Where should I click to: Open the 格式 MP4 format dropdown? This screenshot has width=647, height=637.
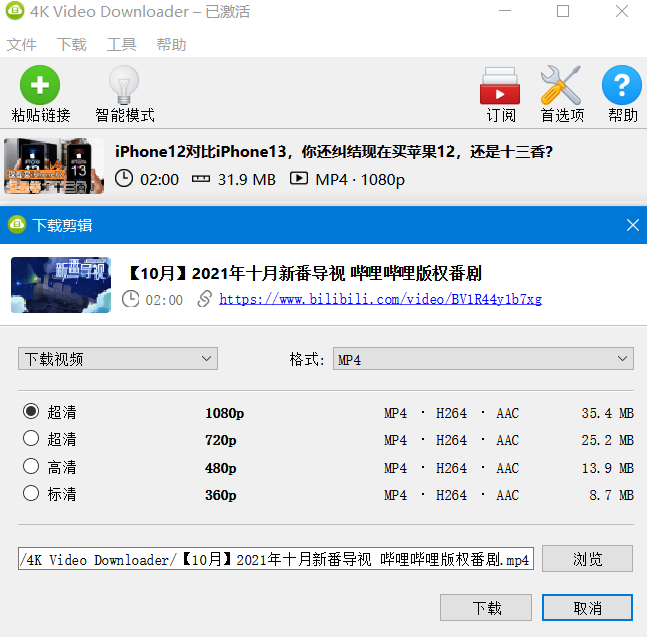(483, 359)
